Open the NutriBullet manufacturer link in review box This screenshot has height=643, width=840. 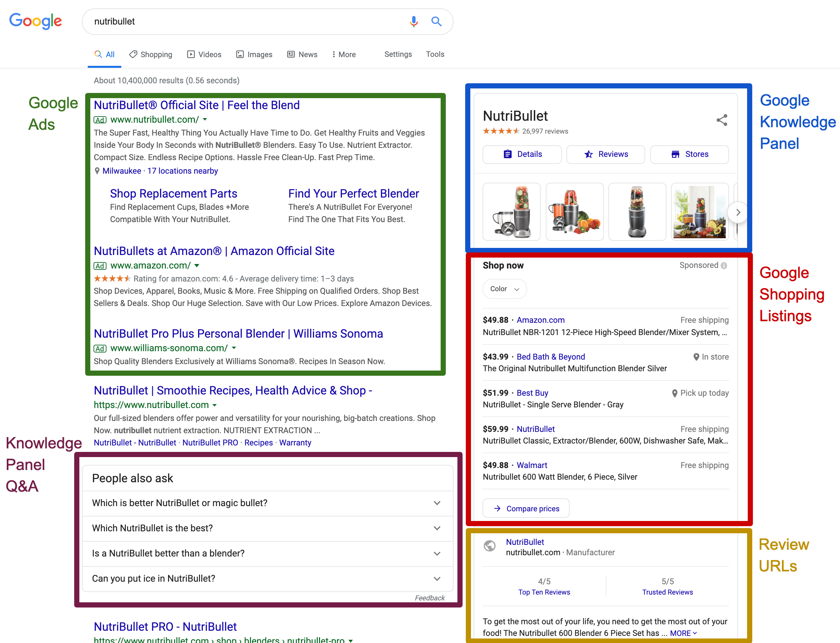coord(525,542)
